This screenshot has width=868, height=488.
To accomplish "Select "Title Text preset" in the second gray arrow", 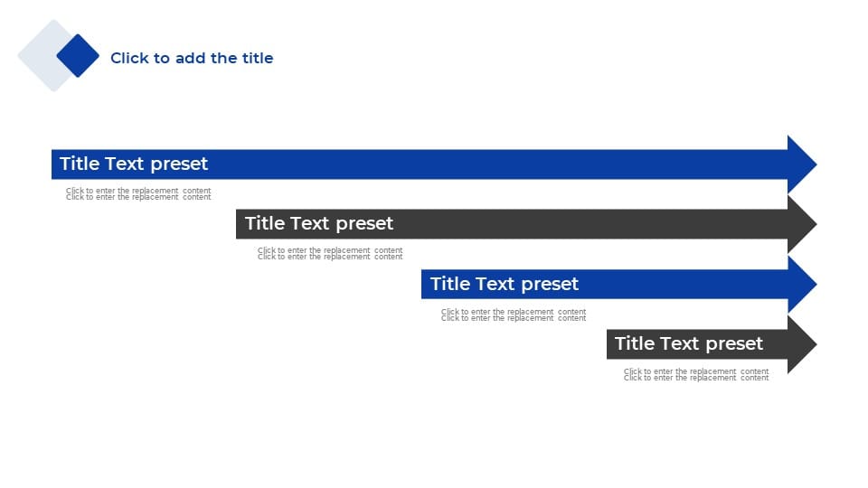I will click(319, 223).
